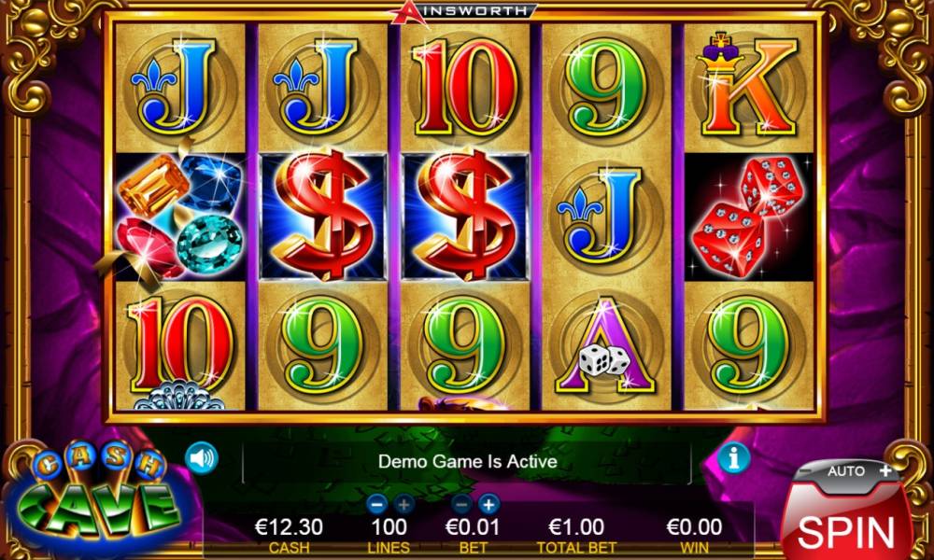This screenshot has height=560, width=934.
Task: Decrease bet with the minus button
Action: coord(461,505)
